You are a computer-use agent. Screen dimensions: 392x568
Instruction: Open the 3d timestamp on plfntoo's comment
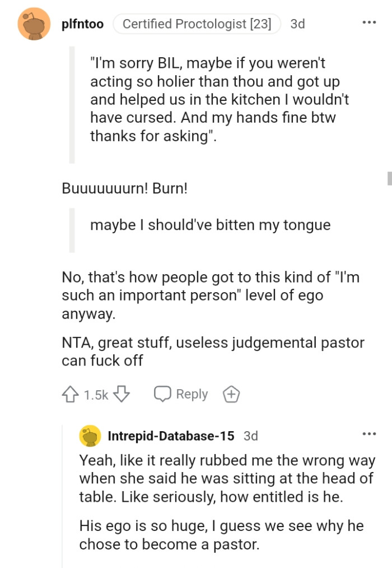[x=298, y=24]
